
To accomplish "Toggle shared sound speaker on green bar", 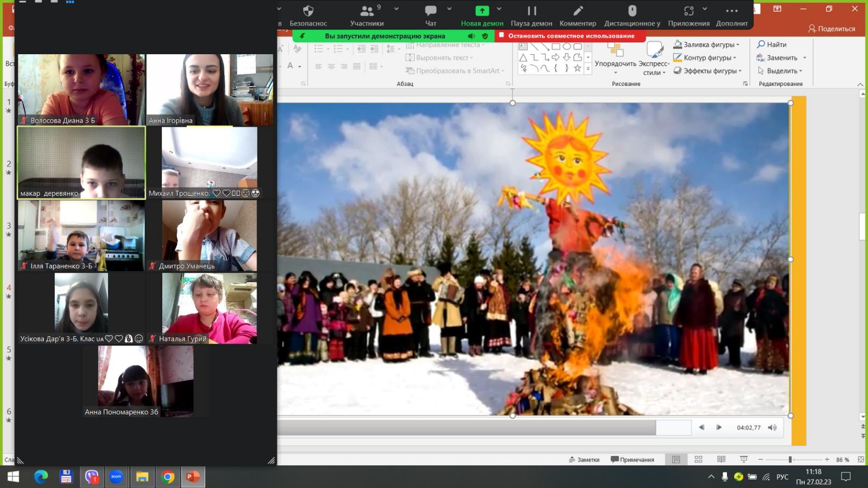I will (x=471, y=36).
